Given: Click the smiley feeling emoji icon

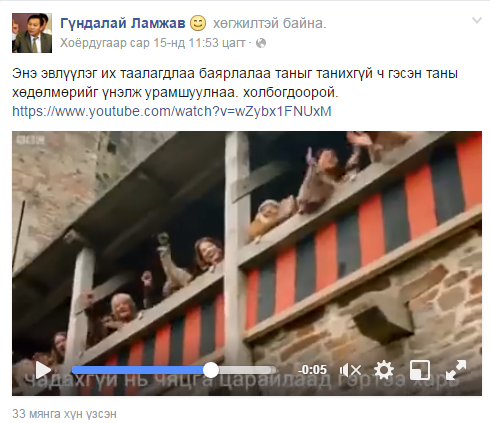Looking at the screenshot, I should (x=198, y=23).
